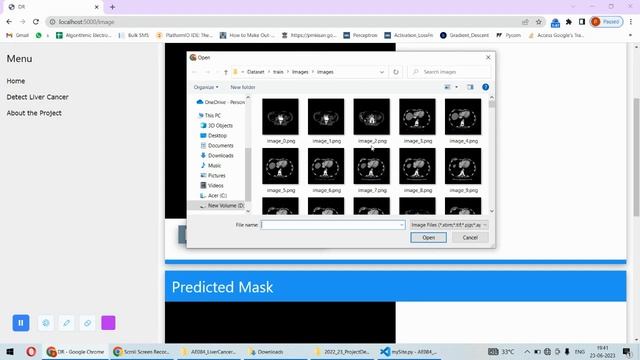Open the Image Files type filter dropdown
This screenshot has width=640, height=360.
click(x=449, y=225)
